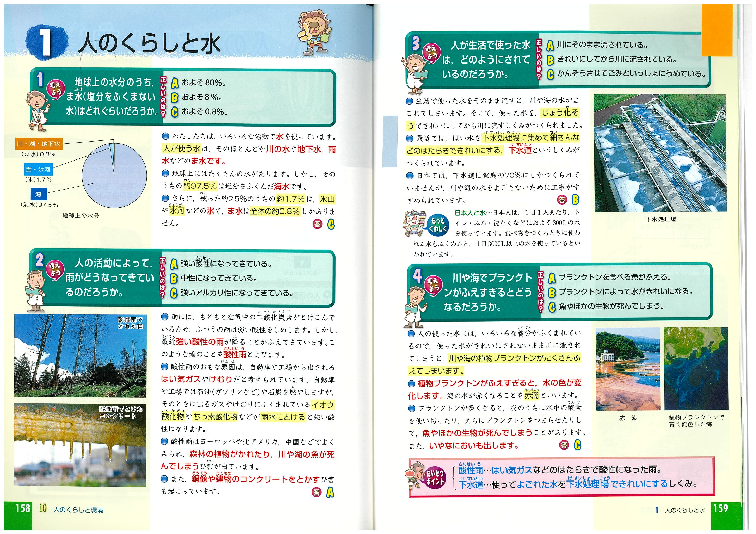Click the caption 植物プランクトンで青く変色した海
The width and height of the screenshot is (756, 534).
(x=696, y=421)
